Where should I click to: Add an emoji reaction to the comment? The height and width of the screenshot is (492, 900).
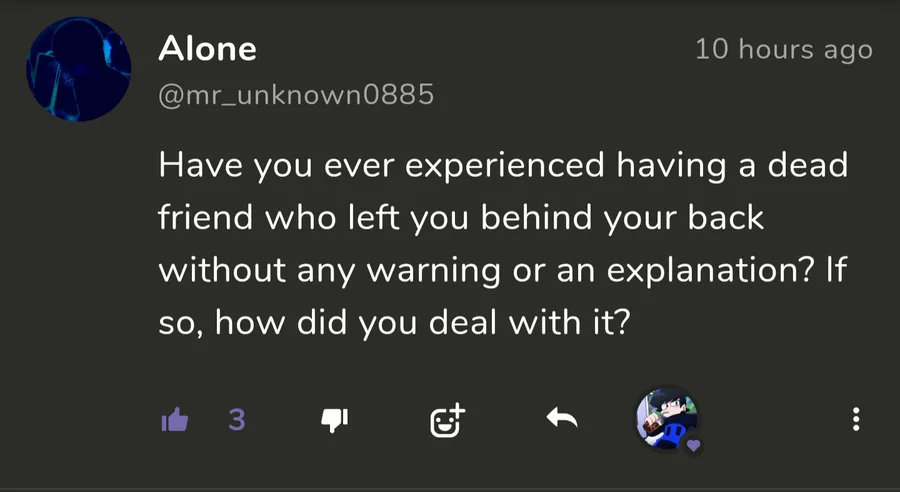click(447, 421)
